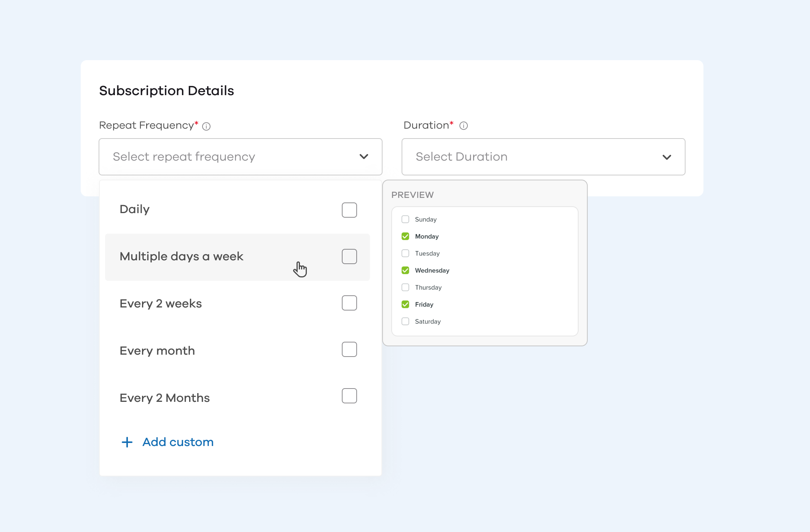Select the Every 2 Months option

point(238,398)
